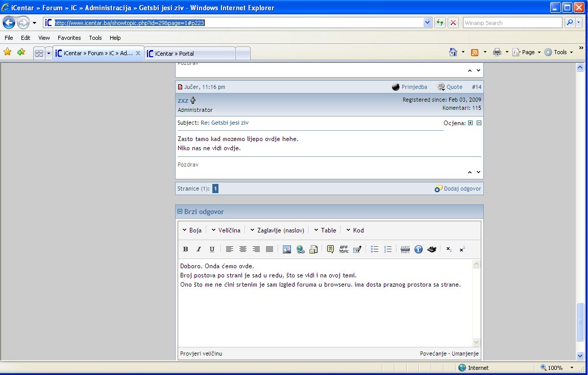This screenshot has width=588, height=375.
Task: Rate post up with the plus Ocjena box
Action: tap(470, 123)
